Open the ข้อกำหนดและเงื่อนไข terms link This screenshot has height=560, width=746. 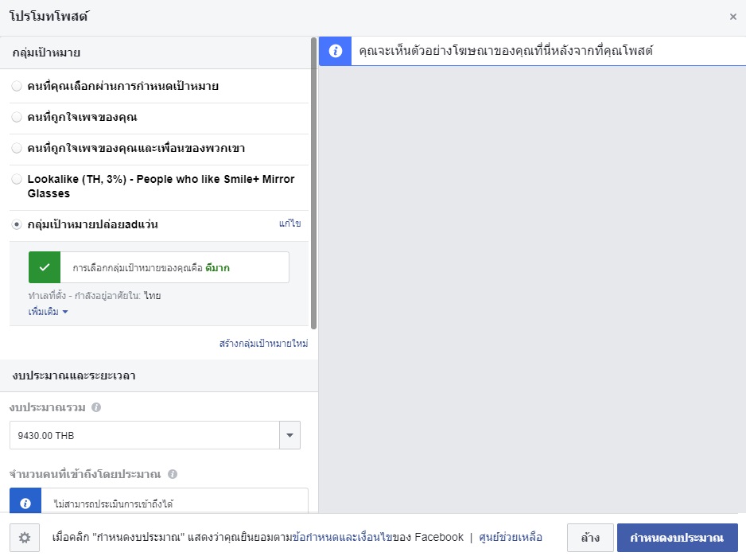tap(343, 537)
